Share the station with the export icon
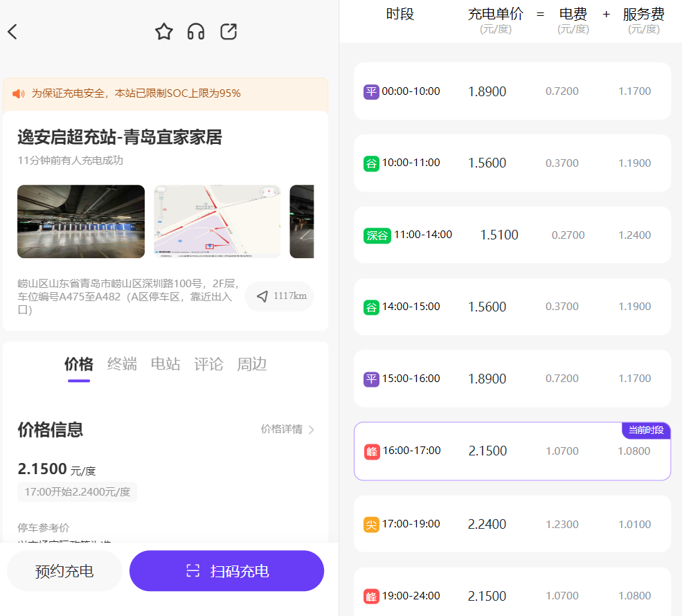The height and width of the screenshot is (616, 682). tap(228, 32)
